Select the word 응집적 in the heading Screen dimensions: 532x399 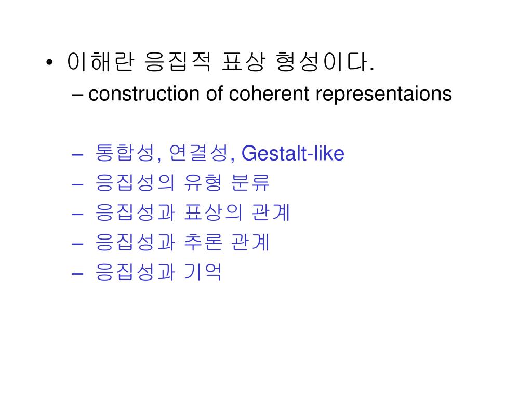pos(178,62)
